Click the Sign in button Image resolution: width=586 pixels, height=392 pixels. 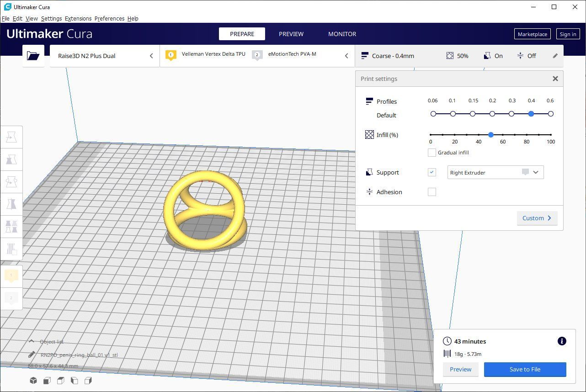568,34
